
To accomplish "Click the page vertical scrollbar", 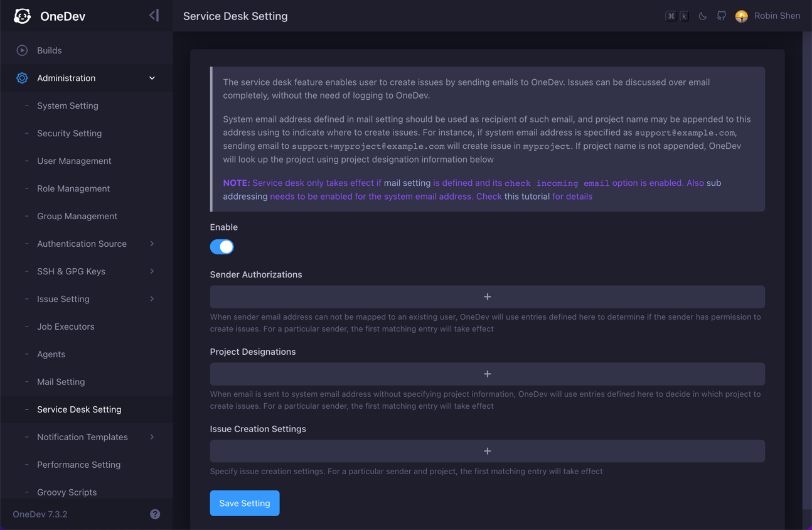I will coord(807,270).
